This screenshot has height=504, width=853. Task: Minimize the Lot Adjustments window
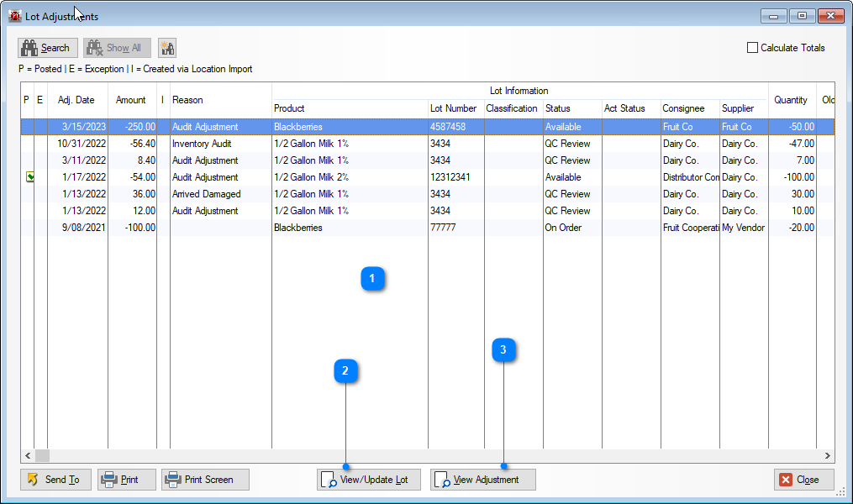click(x=773, y=16)
